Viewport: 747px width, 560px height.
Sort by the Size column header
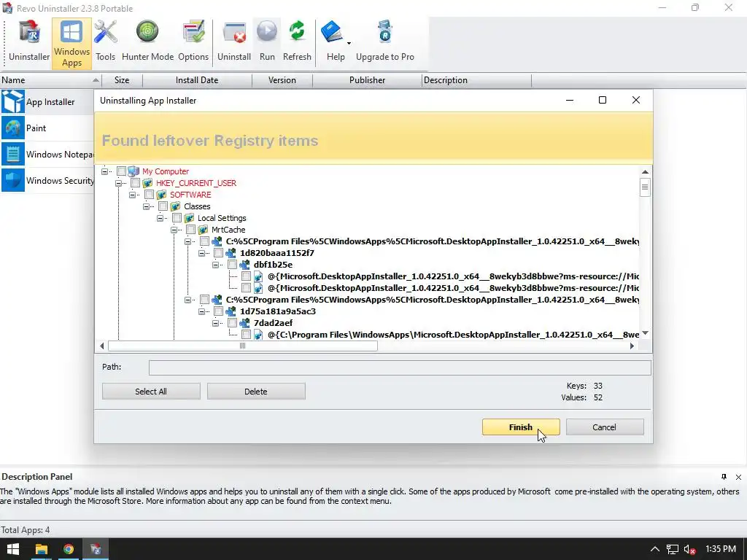[x=122, y=80]
